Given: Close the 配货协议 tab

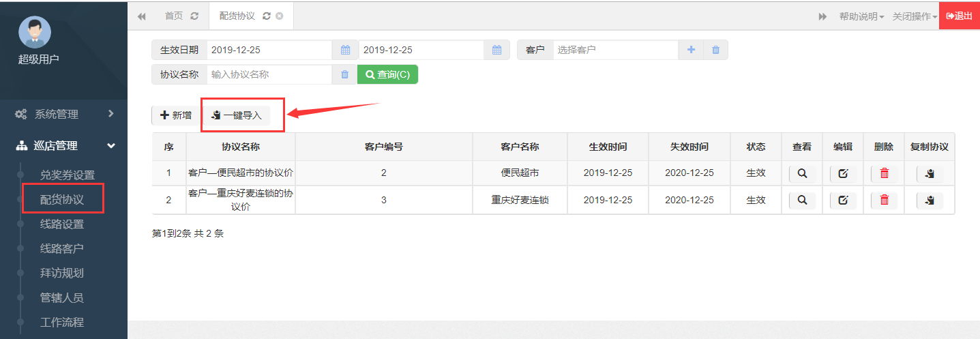Looking at the screenshot, I should [279, 16].
